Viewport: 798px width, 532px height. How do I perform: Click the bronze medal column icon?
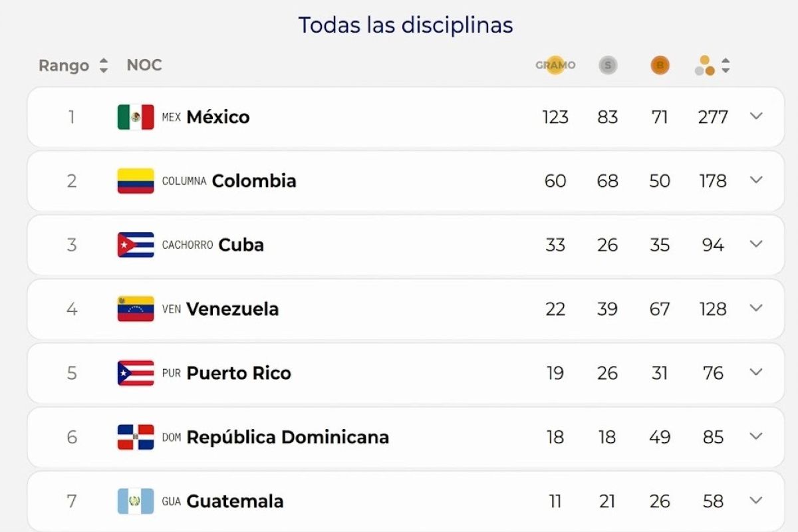tap(660, 65)
